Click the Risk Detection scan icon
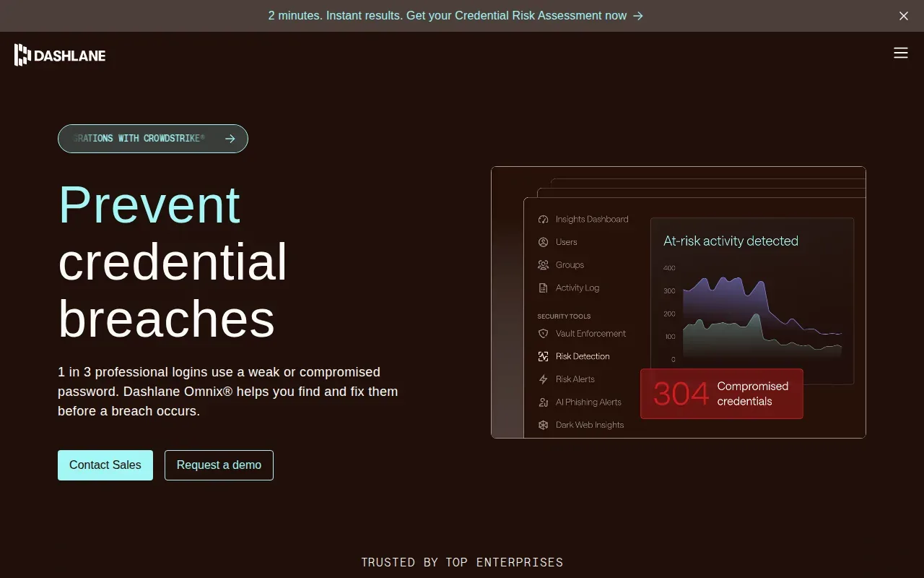This screenshot has height=578, width=924. click(544, 356)
